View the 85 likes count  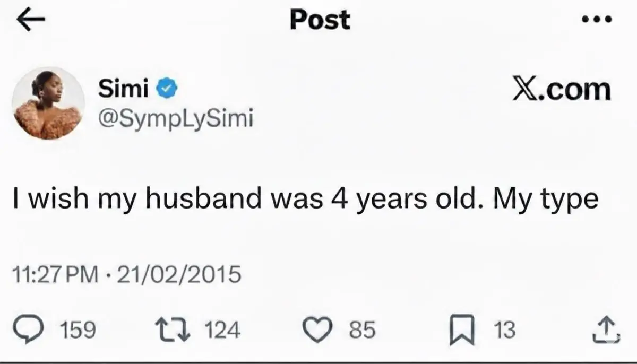(362, 331)
